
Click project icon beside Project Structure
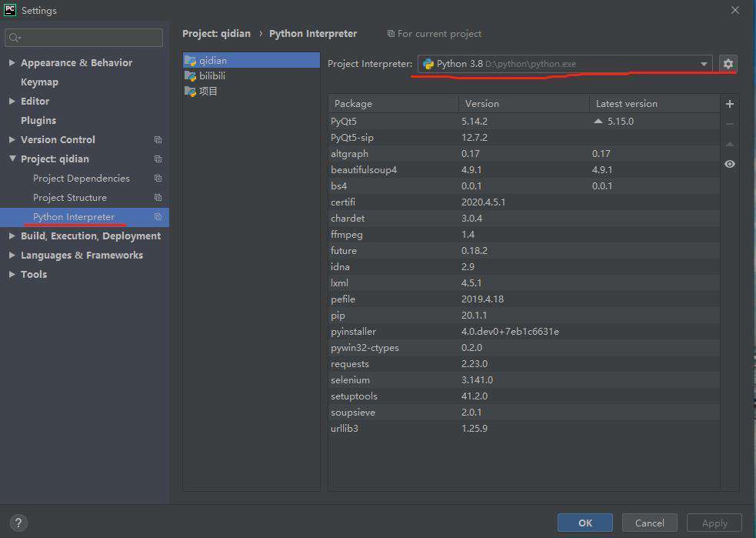click(x=158, y=197)
